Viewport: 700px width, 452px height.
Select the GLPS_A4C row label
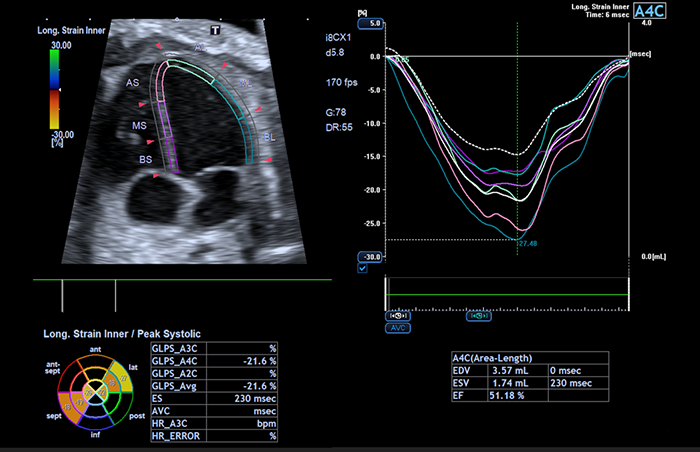tap(175, 361)
